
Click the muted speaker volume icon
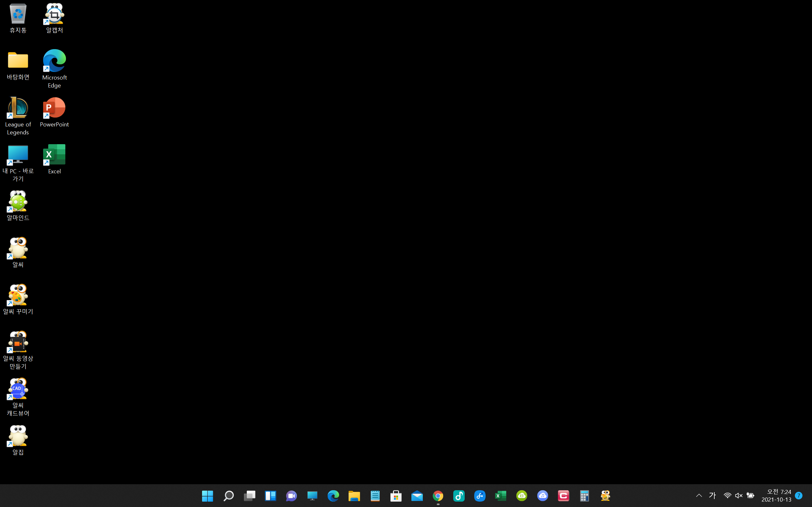[738, 495]
